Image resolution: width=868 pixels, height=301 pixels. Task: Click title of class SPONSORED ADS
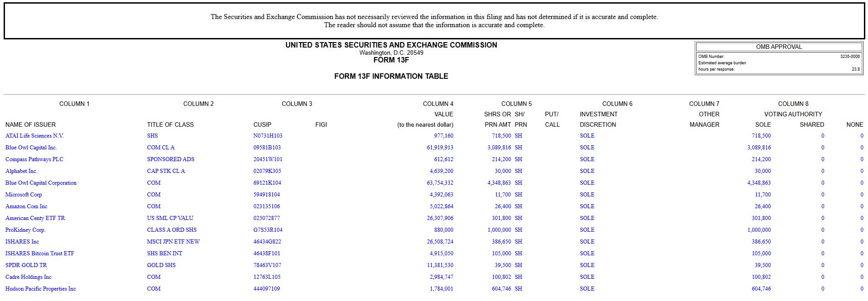[x=171, y=159]
